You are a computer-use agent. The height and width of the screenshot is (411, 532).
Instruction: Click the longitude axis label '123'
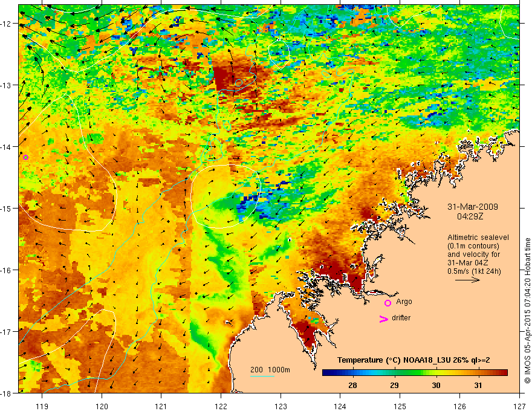281,406
